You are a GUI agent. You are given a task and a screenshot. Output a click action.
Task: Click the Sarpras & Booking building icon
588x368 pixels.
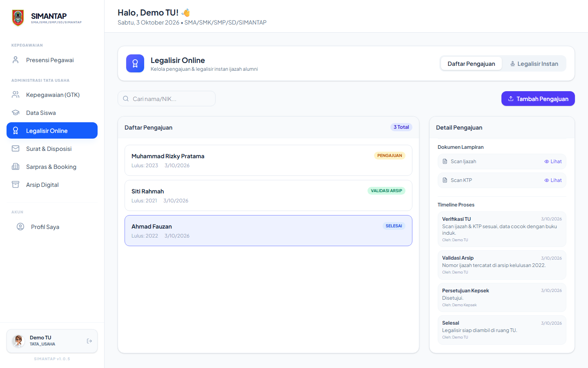coord(16,167)
